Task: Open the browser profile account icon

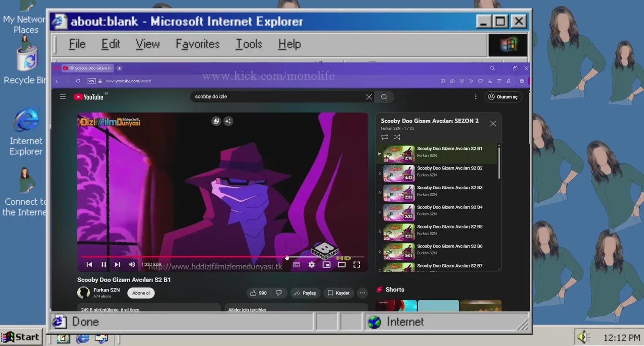Action: pyautogui.click(x=509, y=81)
